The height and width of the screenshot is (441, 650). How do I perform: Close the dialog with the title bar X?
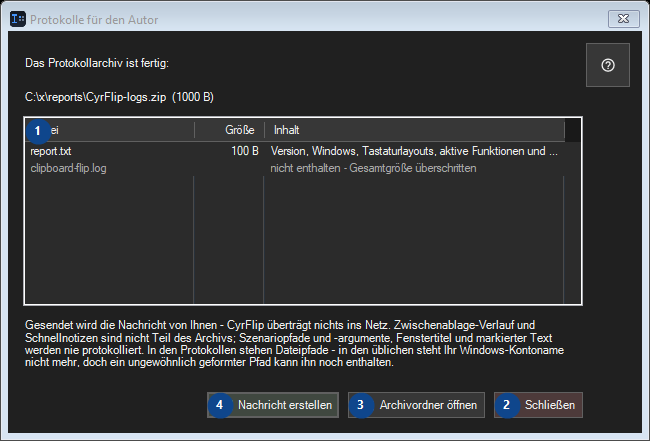click(x=623, y=19)
